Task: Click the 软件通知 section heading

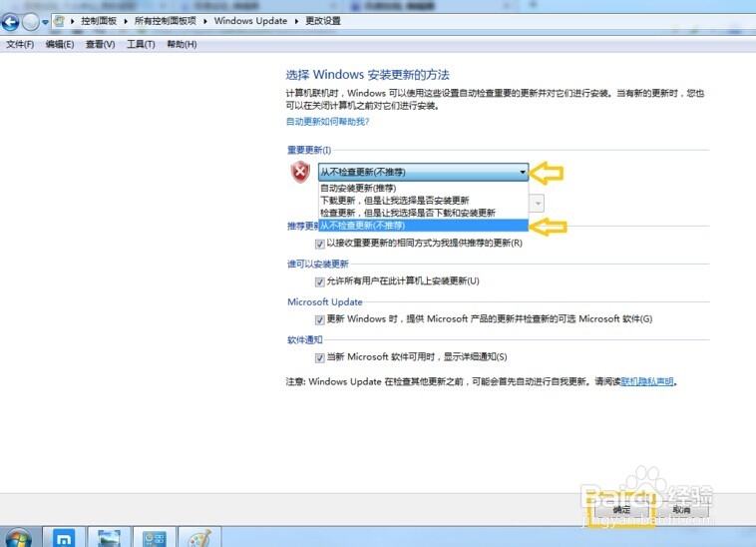Action: (x=305, y=339)
